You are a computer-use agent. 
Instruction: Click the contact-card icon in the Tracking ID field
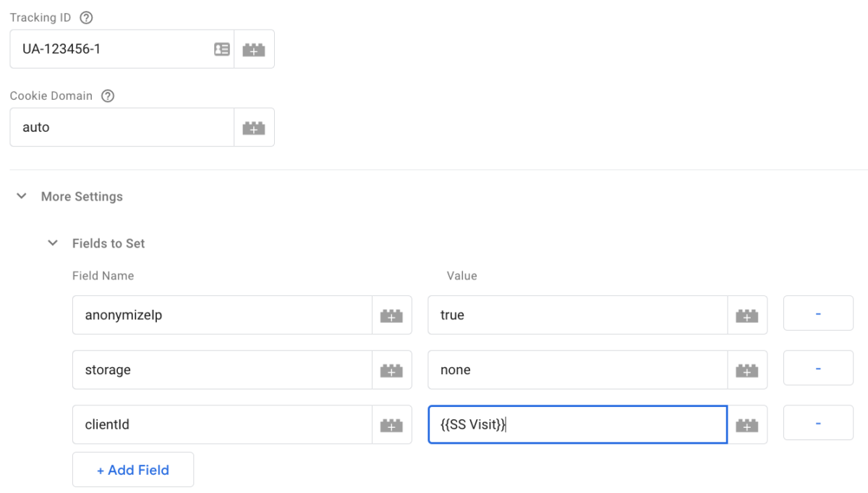(222, 49)
